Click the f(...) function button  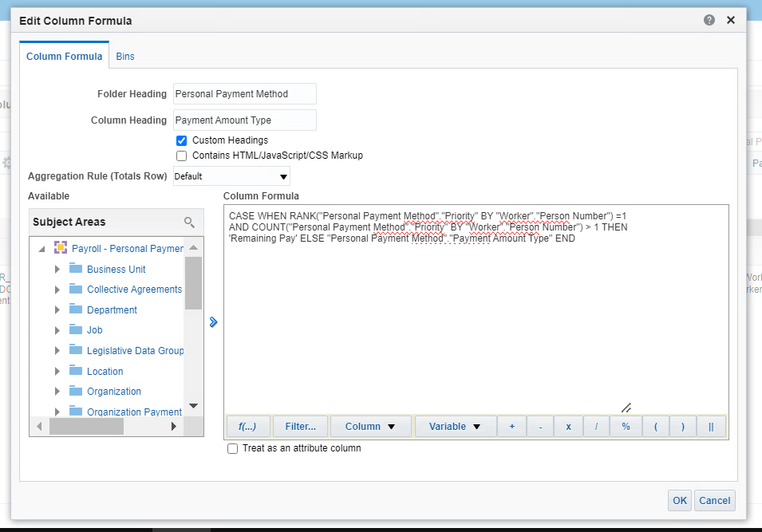[247, 426]
